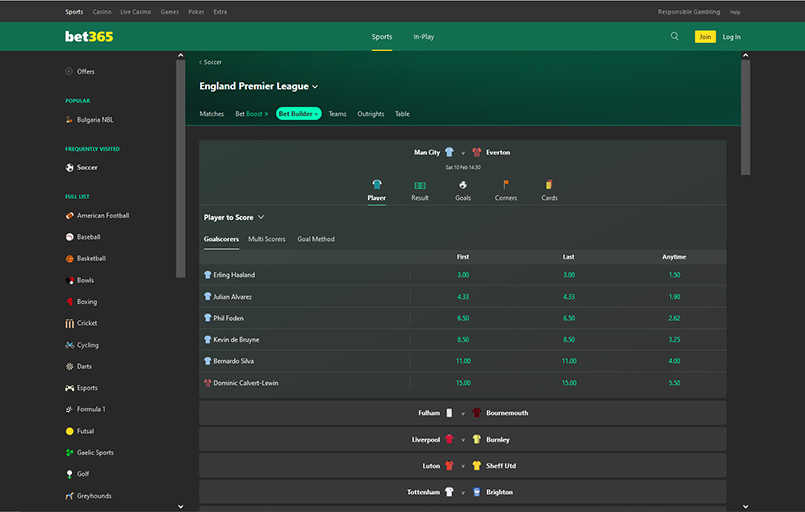The image size is (805, 512).
Task: Switch to Goal Method tab
Action: click(316, 239)
